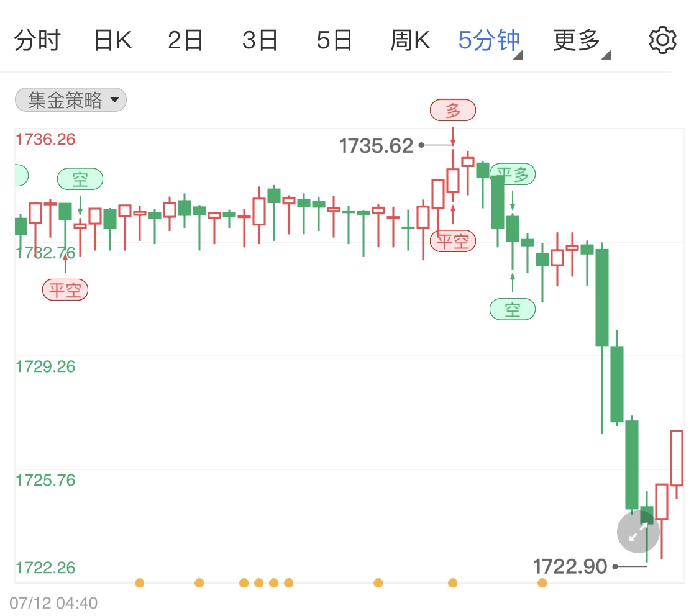Switch to the 分时 tab

(x=37, y=40)
